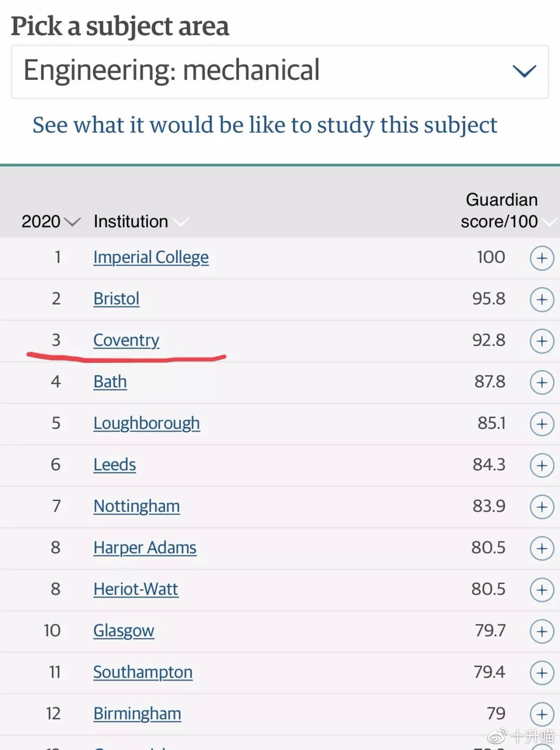Expand Bristol row plus icon
This screenshot has width=560, height=750.
pos(542,299)
